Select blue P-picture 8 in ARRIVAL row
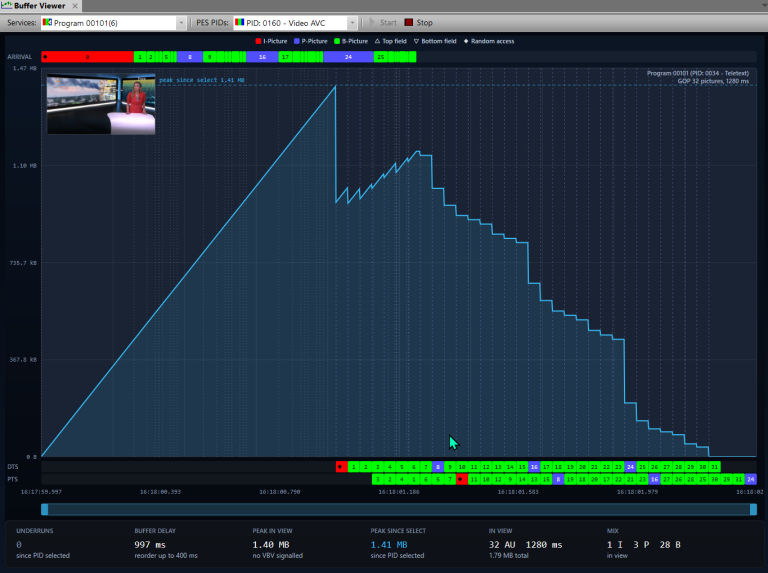Image resolution: width=768 pixels, height=573 pixels. pyautogui.click(x=190, y=57)
